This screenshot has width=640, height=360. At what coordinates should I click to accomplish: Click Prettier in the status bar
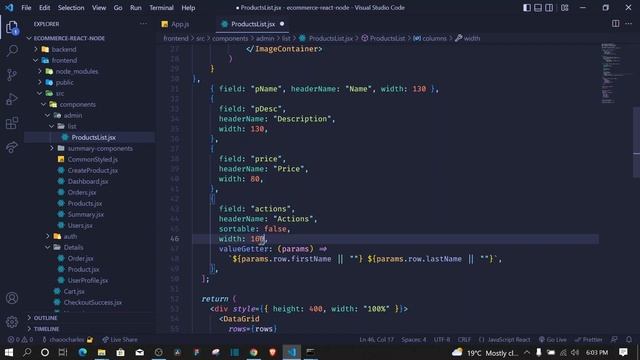click(588, 340)
